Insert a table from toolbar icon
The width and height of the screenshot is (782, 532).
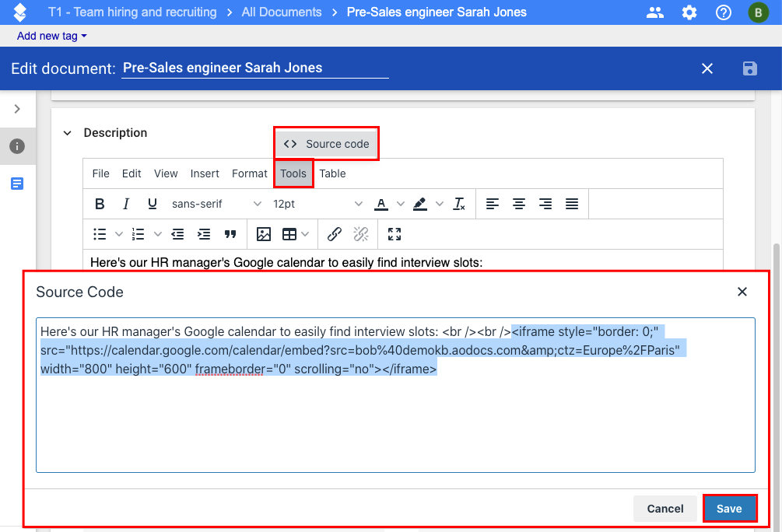(x=289, y=234)
